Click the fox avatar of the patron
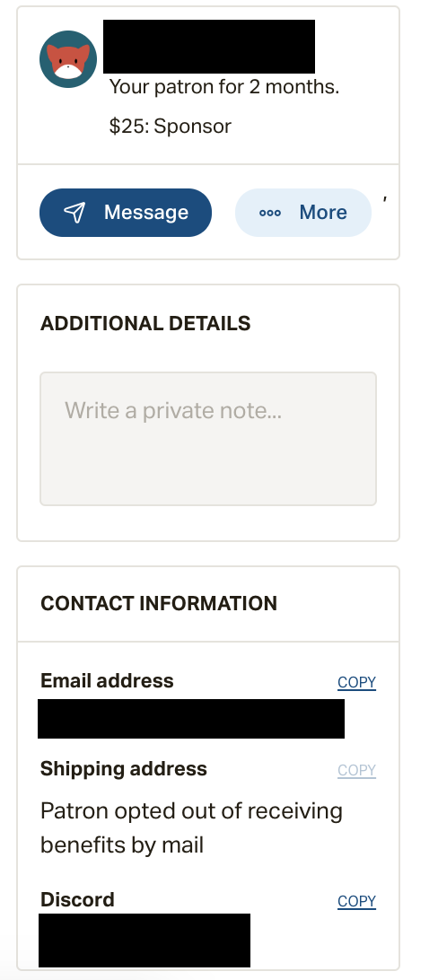438x980 pixels. click(68, 58)
